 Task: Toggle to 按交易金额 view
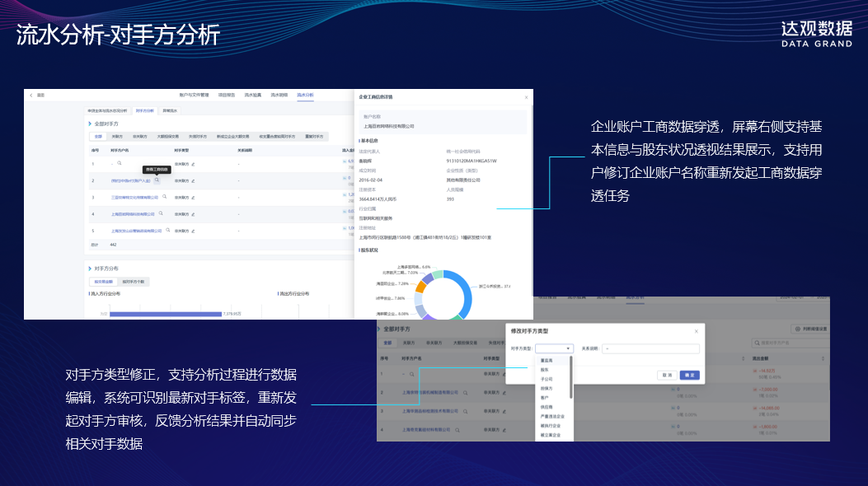click(x=104, y=282)
